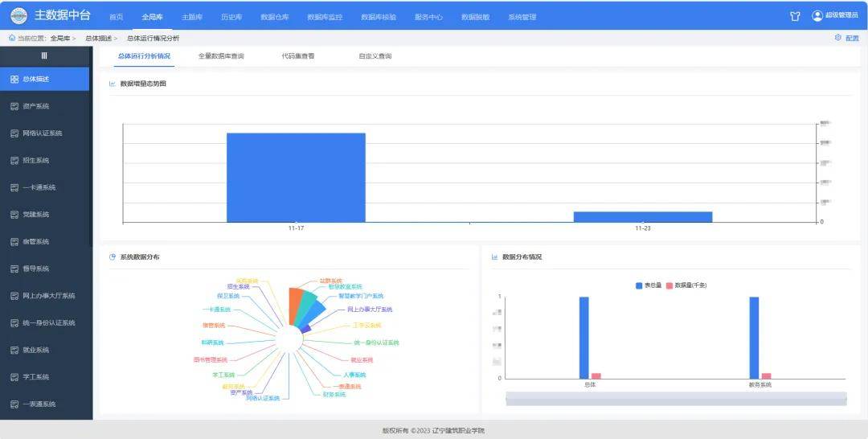Click the icon beside 招生系统 in sidebar
This screenshot has width=868, height=439.
(x=14, y=161)
